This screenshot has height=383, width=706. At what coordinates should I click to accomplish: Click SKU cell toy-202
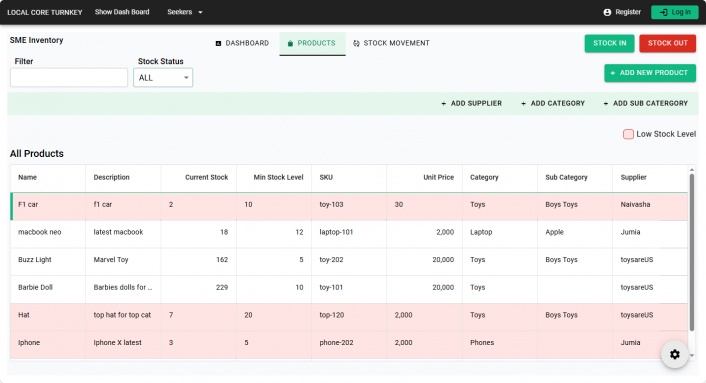pyautogui.click(x=349, y=260)
